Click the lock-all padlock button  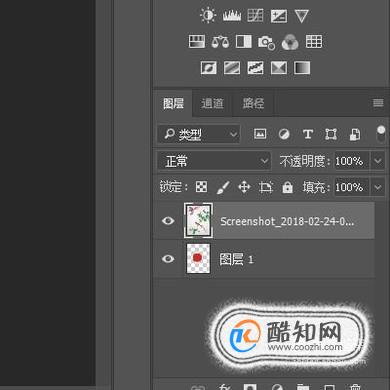pos(287,187)
